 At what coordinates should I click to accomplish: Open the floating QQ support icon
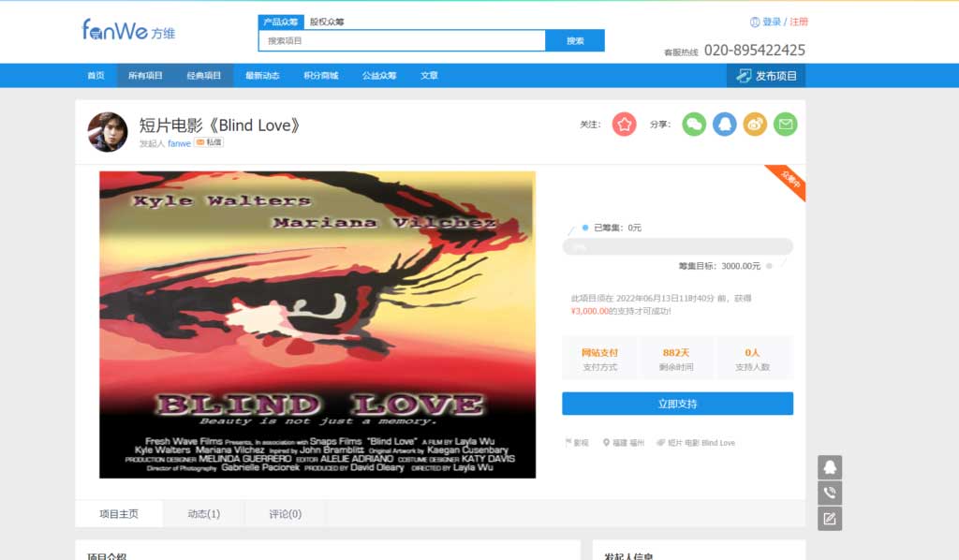(830, 467)
